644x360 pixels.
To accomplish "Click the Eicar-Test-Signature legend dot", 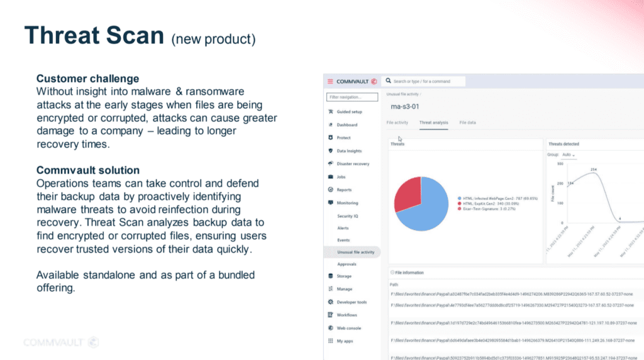I will tap(459, 209).
